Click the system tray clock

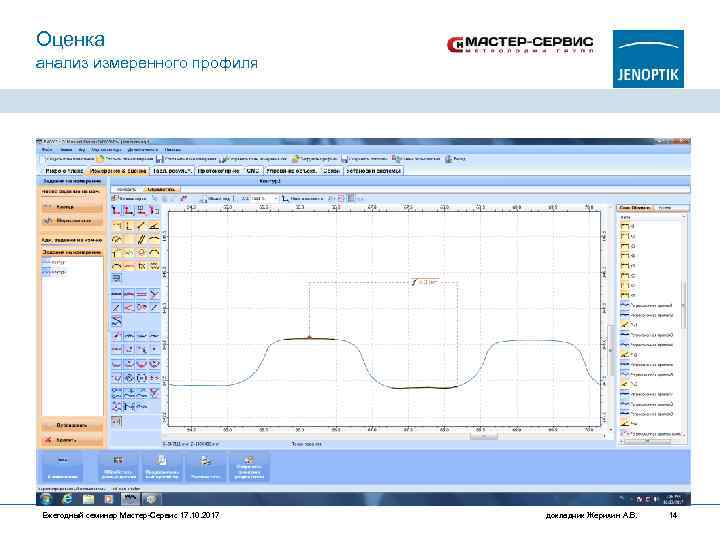(x=675, y=499)
